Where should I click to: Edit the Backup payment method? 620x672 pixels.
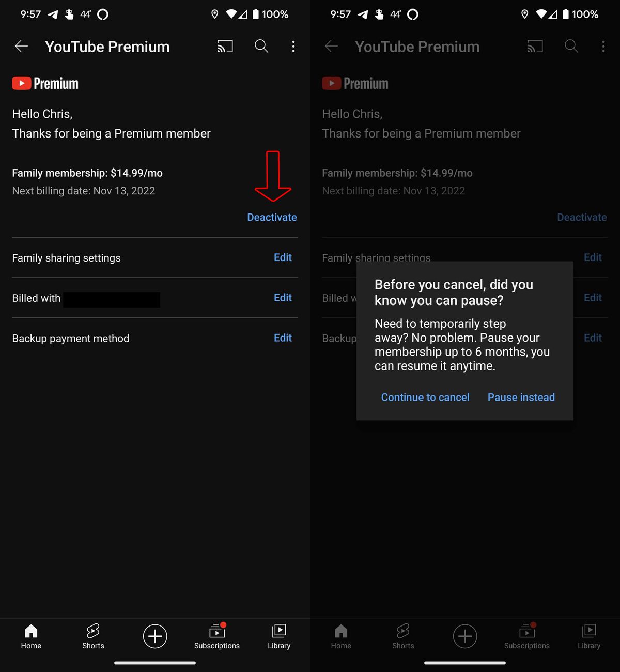pyautogui.click(x=283, y=338)
